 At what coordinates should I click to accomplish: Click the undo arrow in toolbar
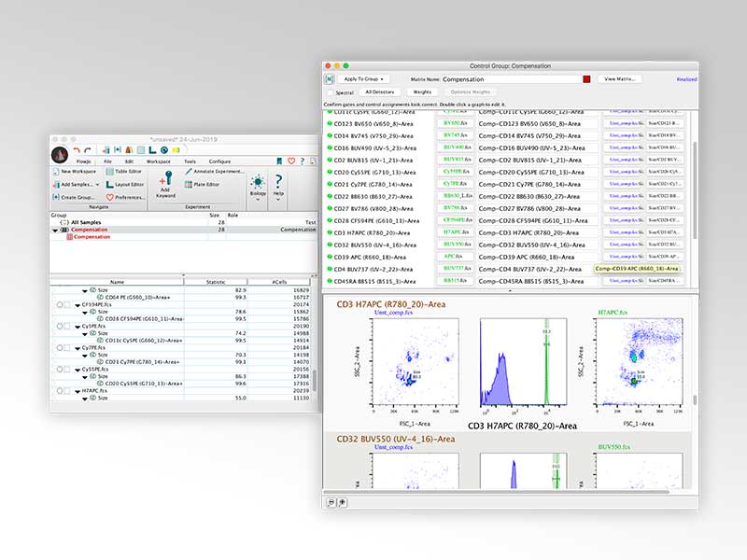click(77, 149)
